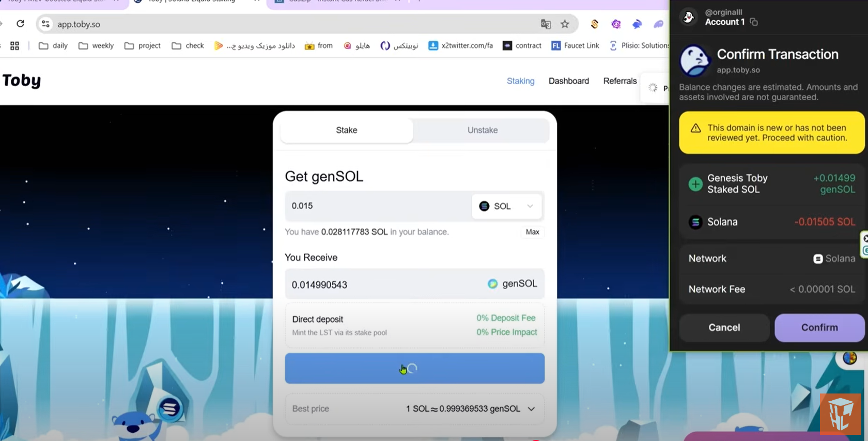The image size is (868, 441).
Task: Click the 0% Deposit Fee text
Action: 506,318
